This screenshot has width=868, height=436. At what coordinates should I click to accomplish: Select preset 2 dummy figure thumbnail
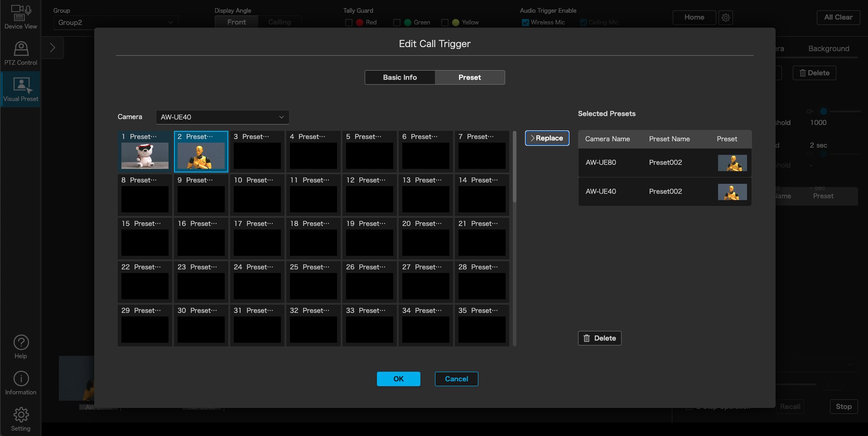(x=201, y=156)
